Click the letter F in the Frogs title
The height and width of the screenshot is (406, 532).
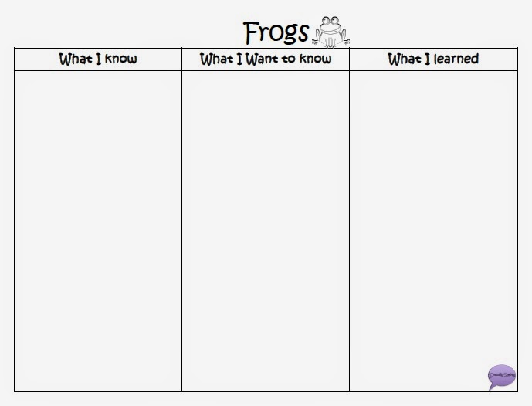tap(251, 32)
